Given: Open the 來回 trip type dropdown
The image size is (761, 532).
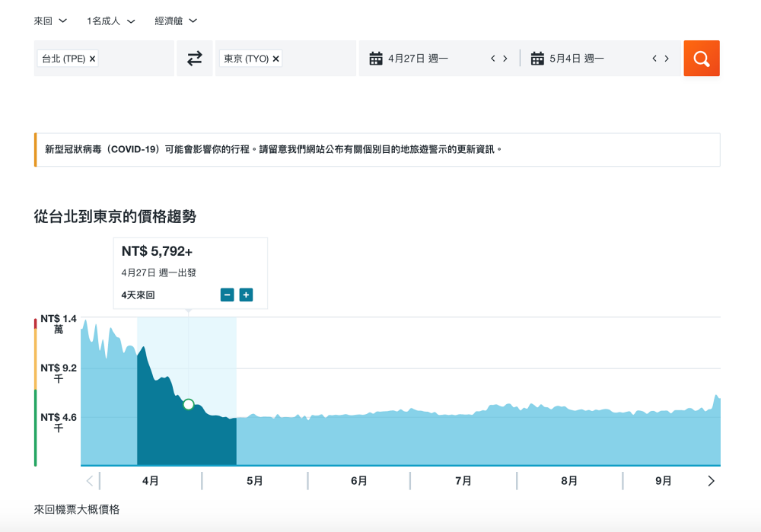Looking at the screenshot, I should 50,21.
